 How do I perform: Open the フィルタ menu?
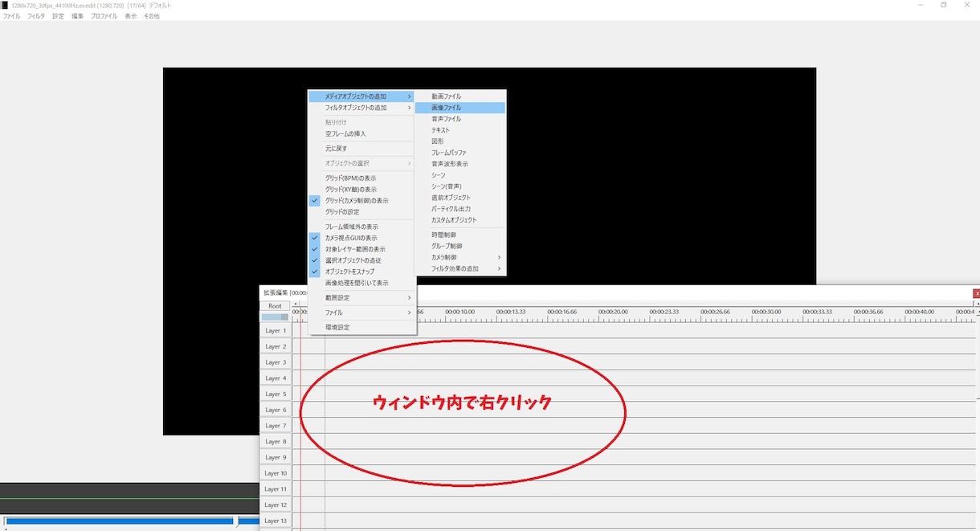pos(36,16)
